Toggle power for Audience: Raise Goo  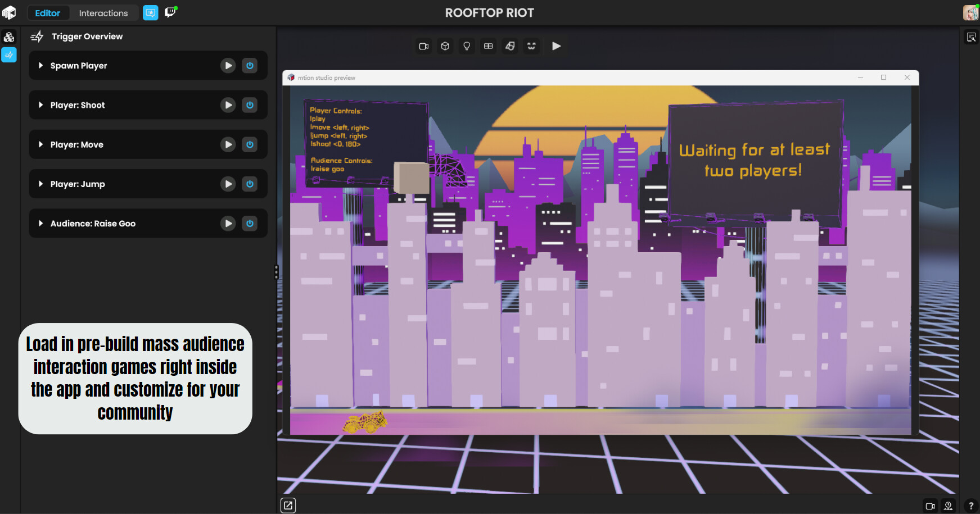coord(250,224)
